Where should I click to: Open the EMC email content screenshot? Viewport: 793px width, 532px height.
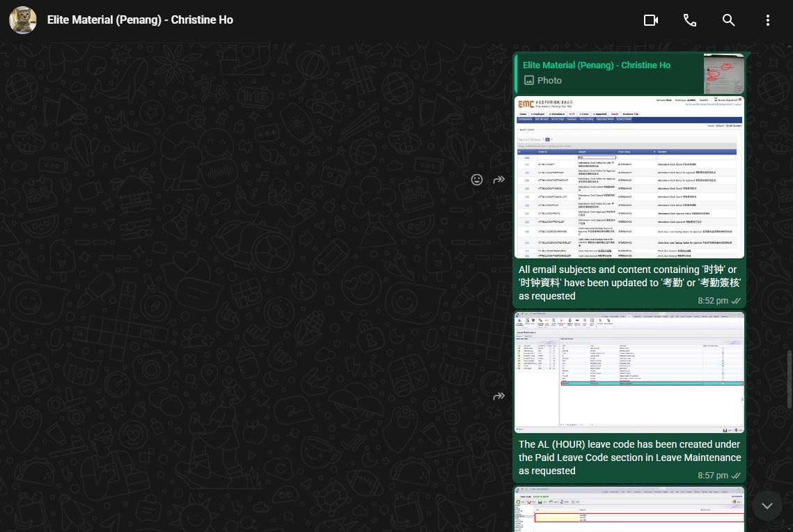coord(629,177)
